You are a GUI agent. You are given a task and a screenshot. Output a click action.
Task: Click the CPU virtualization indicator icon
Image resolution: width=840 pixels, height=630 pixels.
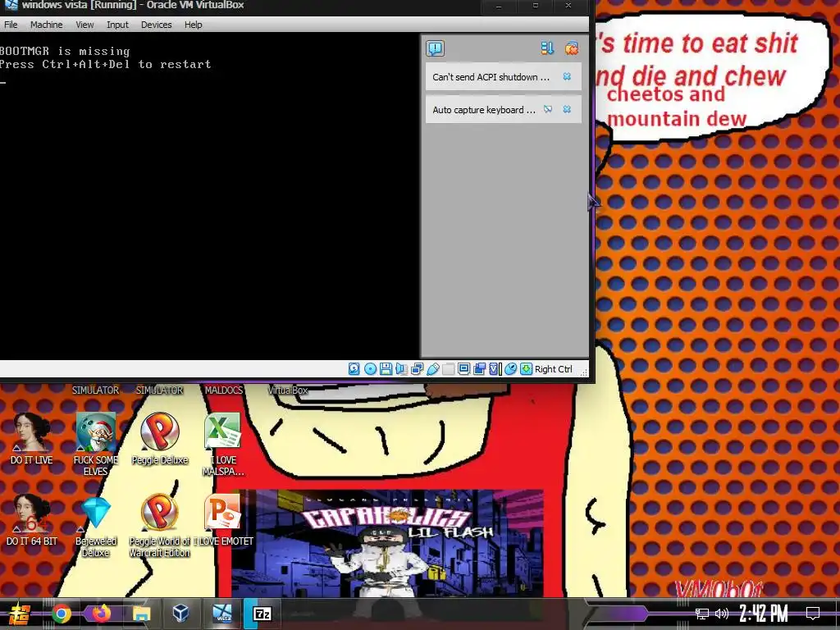coord(495,368)
